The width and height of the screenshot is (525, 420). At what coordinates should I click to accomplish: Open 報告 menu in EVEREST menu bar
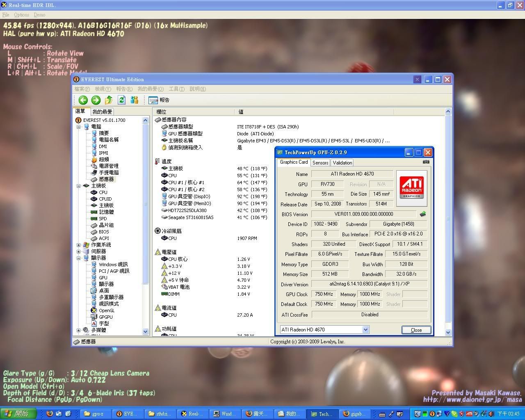pyautogui.click(x=124, y=89)
